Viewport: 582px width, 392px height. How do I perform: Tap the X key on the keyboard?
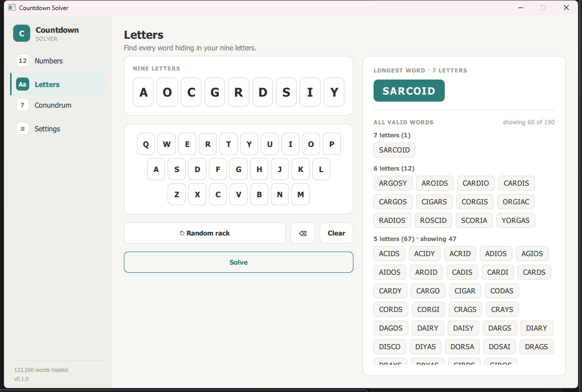[197, 194]
